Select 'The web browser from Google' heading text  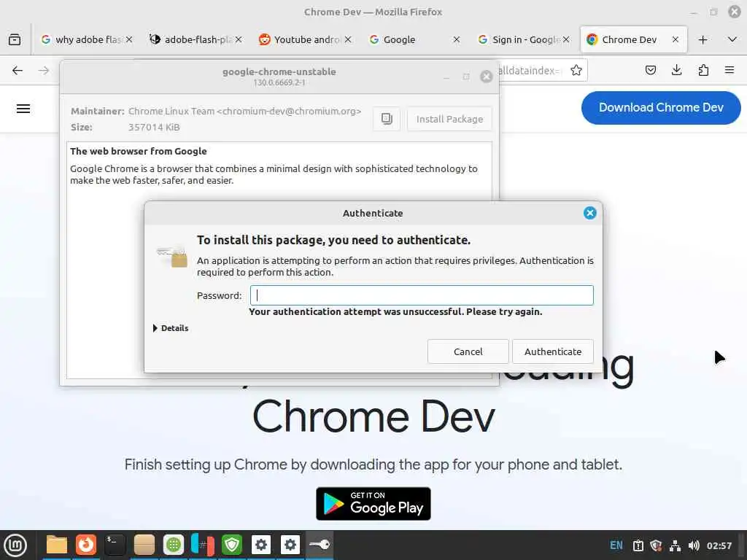click(x=138, y=151)
